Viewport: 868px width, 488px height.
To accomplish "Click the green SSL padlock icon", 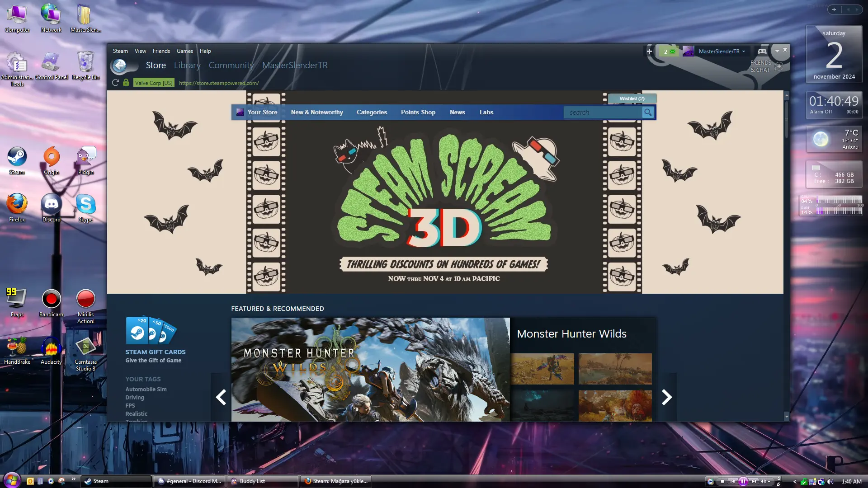I will pos(126,83).
